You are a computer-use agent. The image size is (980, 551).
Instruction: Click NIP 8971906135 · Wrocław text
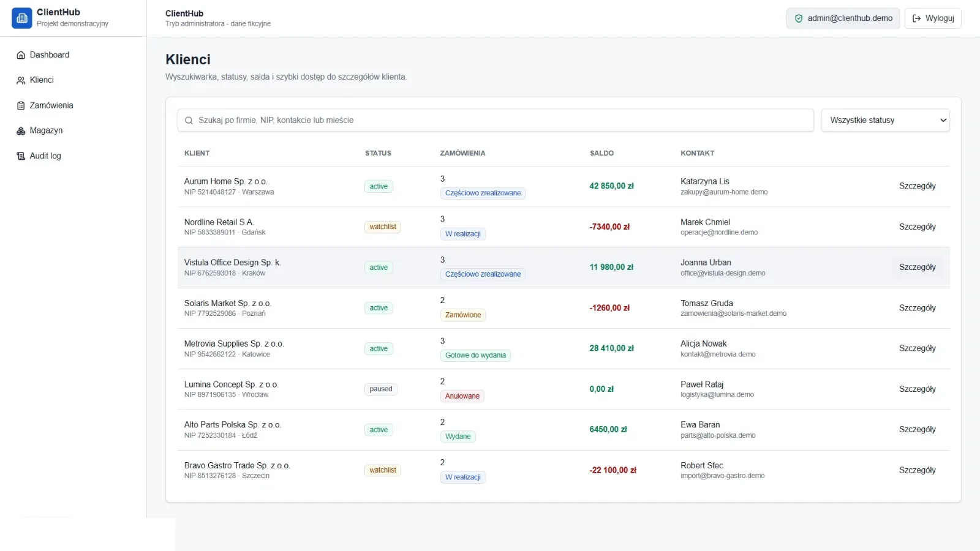(226, 395)
